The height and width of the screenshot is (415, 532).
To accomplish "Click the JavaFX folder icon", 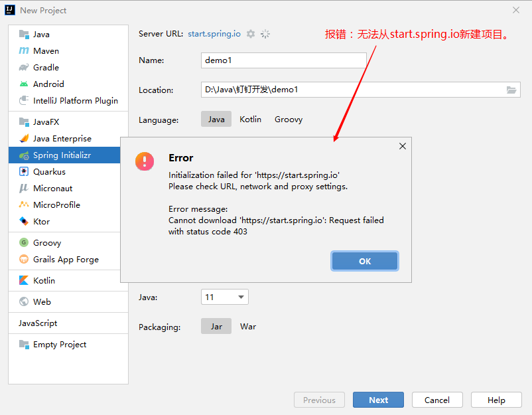I will tap(24, 122).
